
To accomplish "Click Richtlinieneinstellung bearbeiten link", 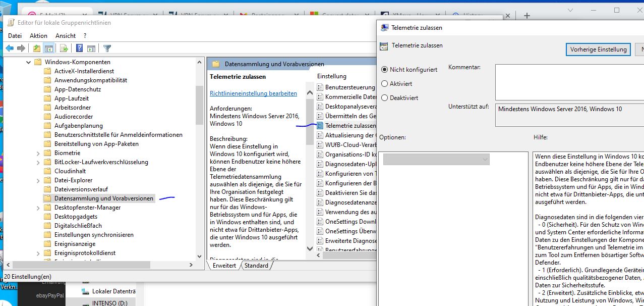I will [253, 93].
